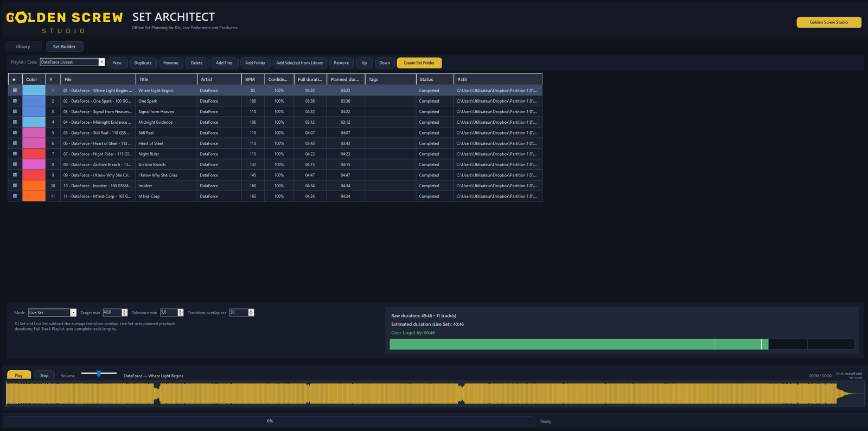Click the Create Set Folder button

pyautogui.click(x=419, y=63)
